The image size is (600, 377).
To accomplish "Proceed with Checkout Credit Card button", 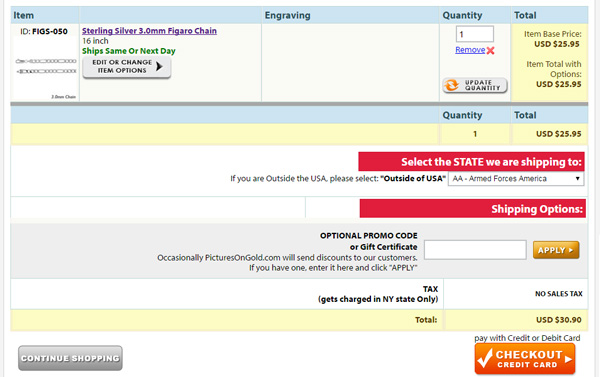I will [525, 359].
